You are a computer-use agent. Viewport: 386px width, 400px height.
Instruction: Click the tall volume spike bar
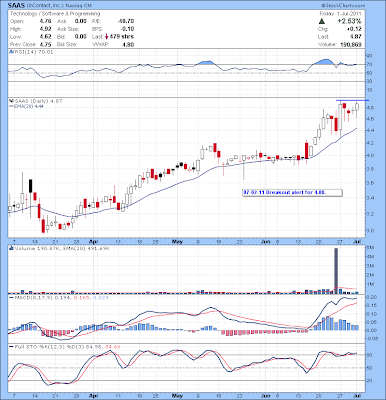pyautogui.click(x=336, y=271)
